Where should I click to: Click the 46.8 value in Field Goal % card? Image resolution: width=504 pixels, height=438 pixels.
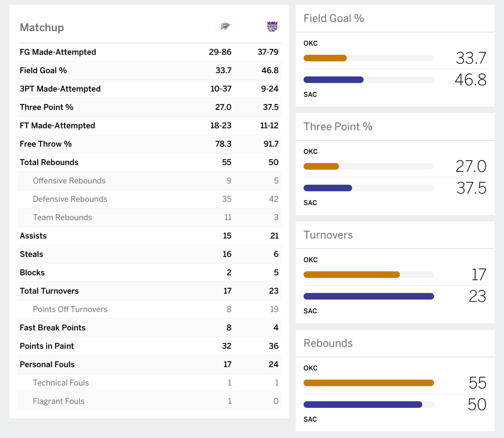coord(470,80)
